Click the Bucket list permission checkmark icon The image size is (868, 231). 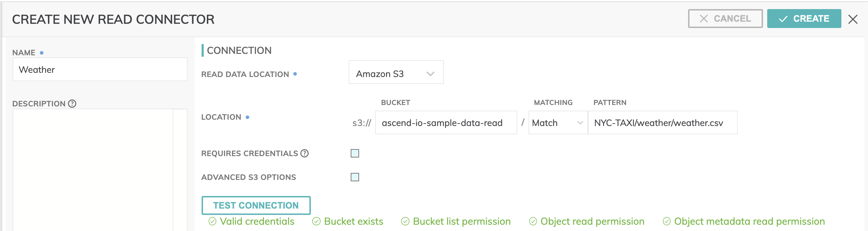tap(405, 221)
